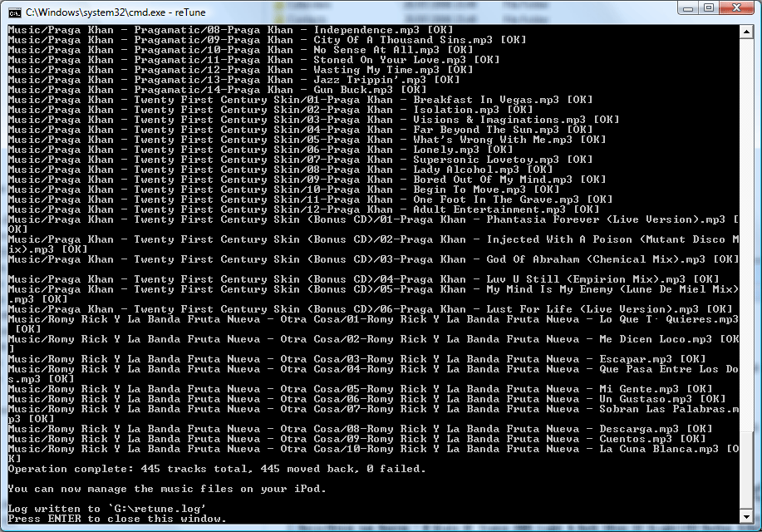The height and width of the screenshot is (532, 762).
Task: Click the 'Supersonic Lovetoy.mp3' line
Action: [x=300, y=160]
